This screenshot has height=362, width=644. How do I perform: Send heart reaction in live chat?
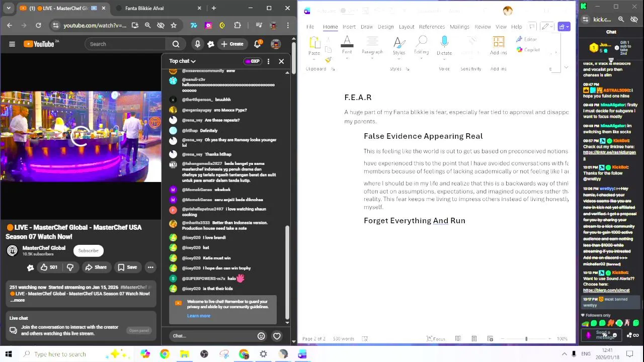277,336
